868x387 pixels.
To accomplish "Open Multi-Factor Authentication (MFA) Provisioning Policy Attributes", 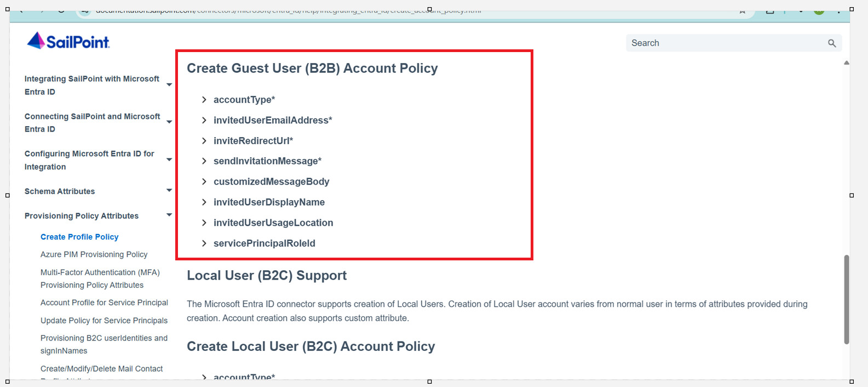I will 100,278.
